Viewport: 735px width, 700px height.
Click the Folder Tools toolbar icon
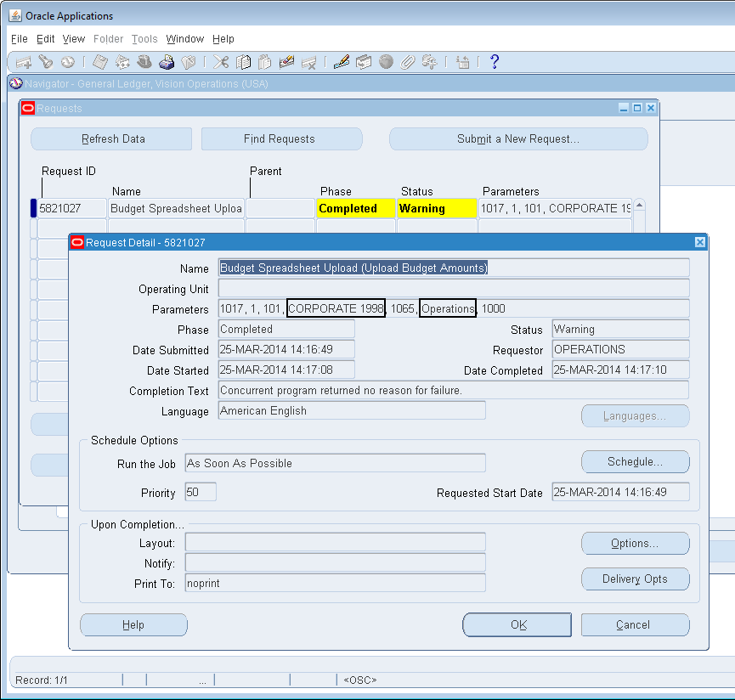(x=429, y=62)
